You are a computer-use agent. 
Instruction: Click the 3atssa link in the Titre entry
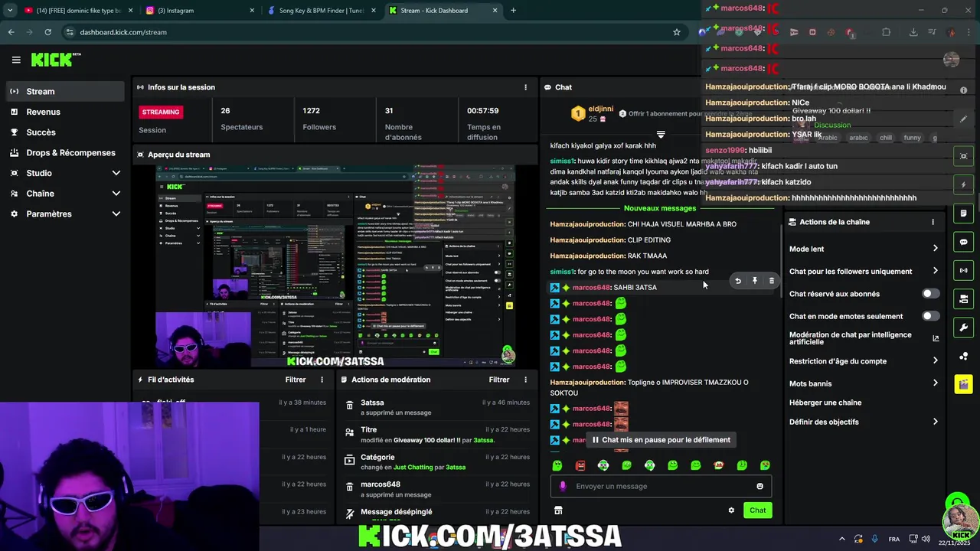(x=483, y=440)
